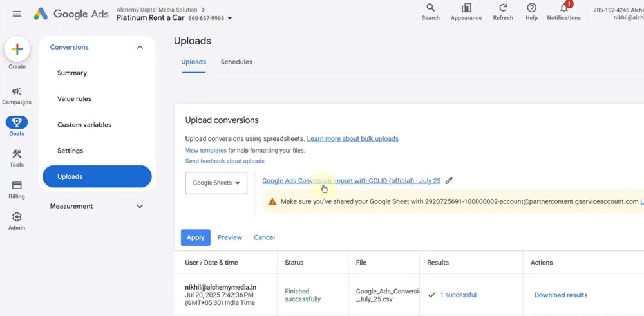Open Campaigns megaphone icon
644x316 pixels.
click(x=17, y=91)
